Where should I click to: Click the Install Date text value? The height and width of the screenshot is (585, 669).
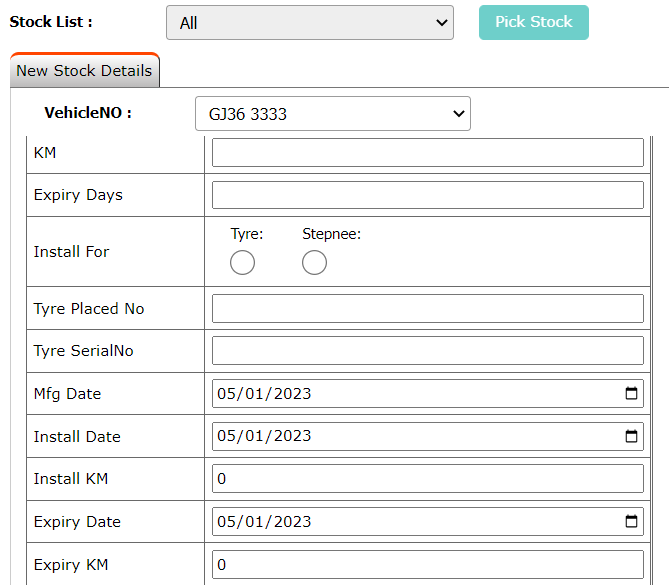265,436
